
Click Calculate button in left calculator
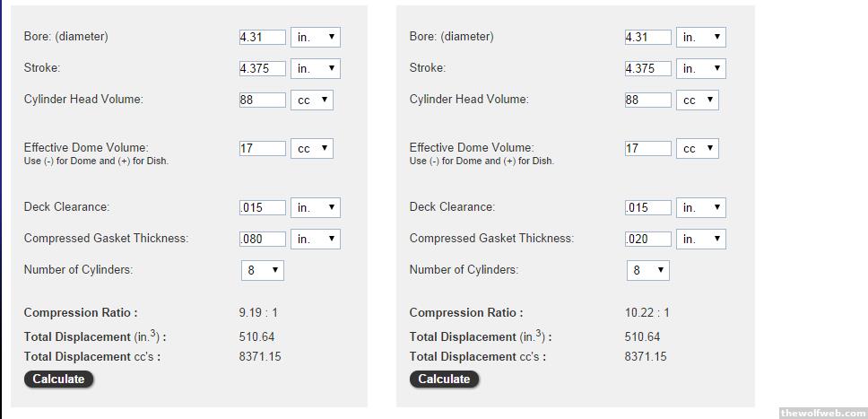58,379
